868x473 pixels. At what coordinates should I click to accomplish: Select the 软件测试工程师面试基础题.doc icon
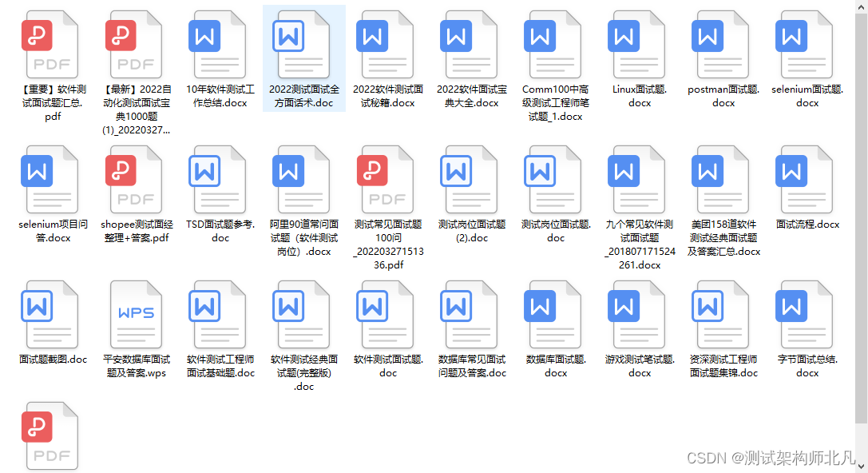coord(218,315)
